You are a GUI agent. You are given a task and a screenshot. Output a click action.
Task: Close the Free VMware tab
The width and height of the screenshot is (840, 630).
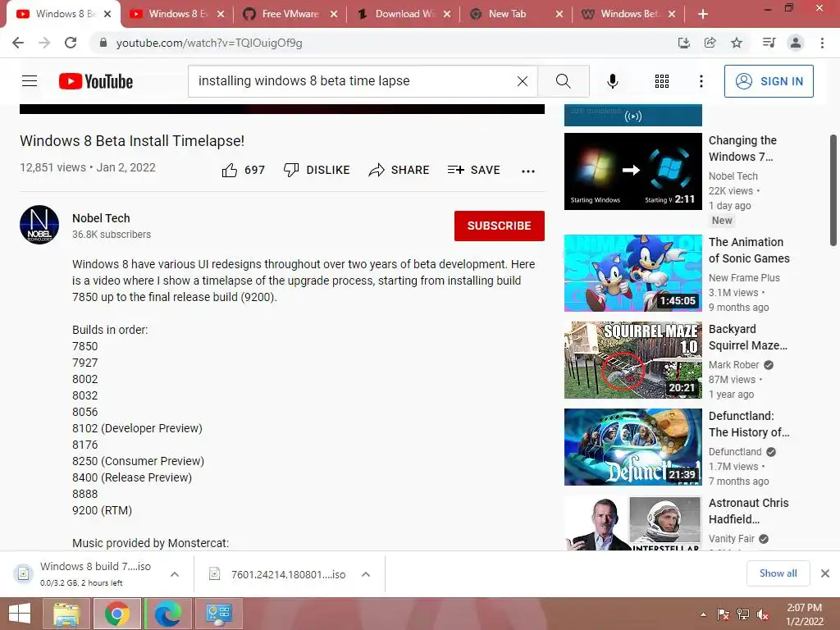334,14
